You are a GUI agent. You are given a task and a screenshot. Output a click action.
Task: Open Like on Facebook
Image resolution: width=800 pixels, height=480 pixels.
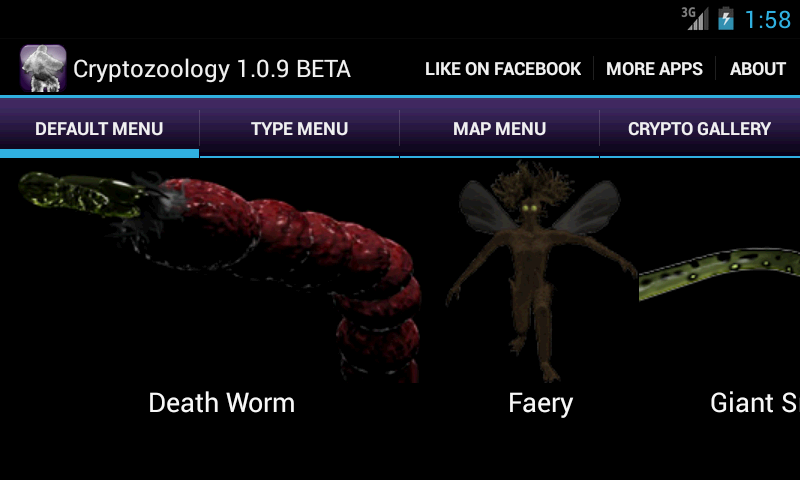click(503, 69)
